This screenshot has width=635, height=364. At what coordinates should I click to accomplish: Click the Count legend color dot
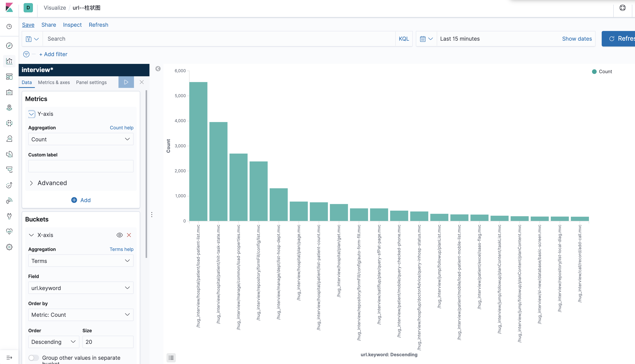pyautogui.click(x=594, y=71)
